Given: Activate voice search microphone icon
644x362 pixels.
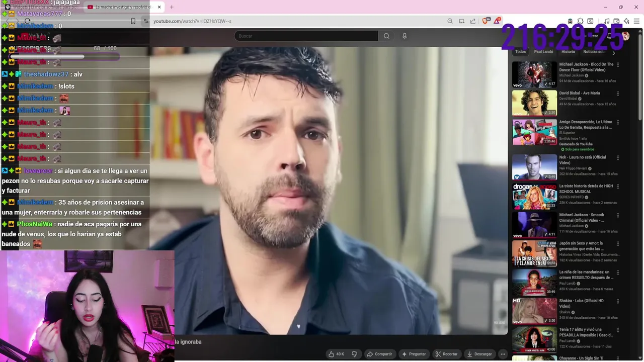Looking at the screenshot, I should [x=405, y=36].
